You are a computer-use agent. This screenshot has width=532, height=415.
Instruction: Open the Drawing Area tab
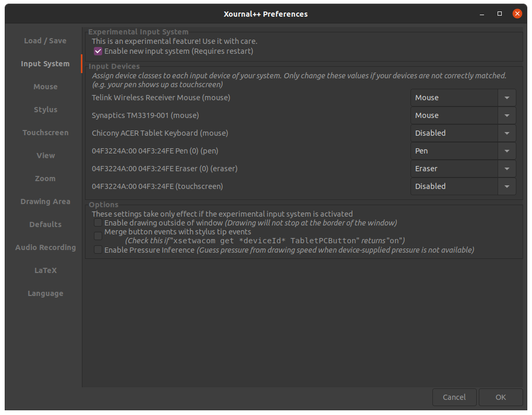(x=45, y=201)
